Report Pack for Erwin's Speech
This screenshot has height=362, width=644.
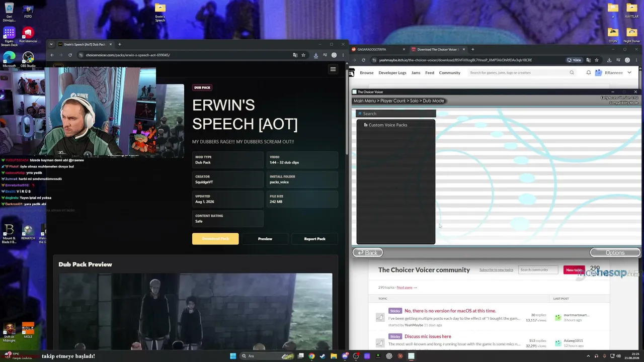[315, 239]
